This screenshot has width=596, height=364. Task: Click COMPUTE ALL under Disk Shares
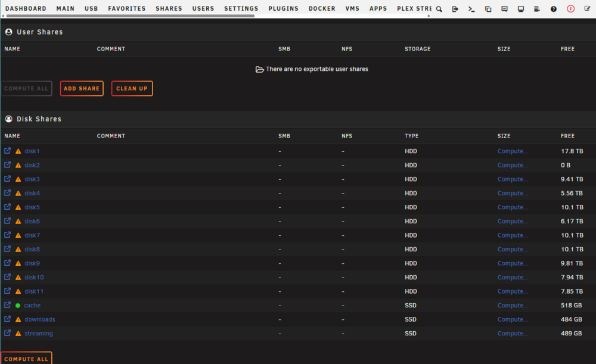tap(26, 358)
